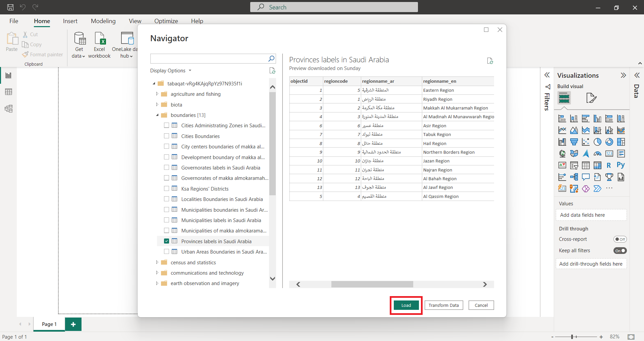The image size is (644, 341).
Task: Click the Cancel button
Action: point(481,305)
